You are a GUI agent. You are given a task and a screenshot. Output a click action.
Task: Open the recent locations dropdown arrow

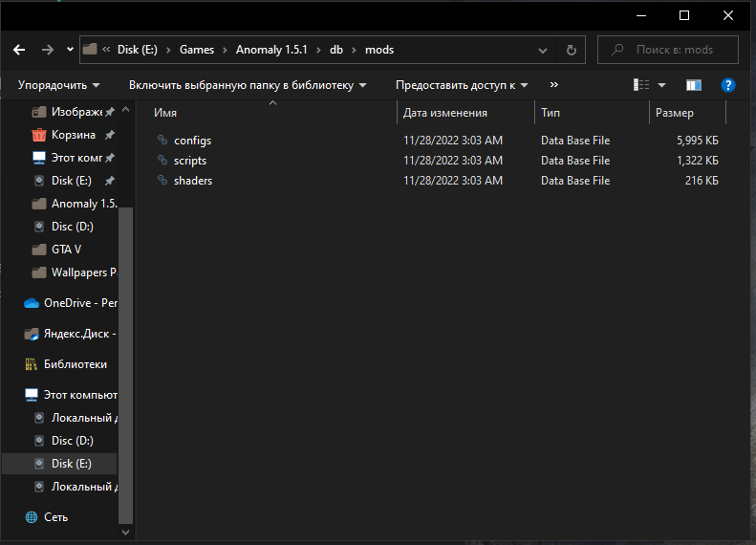pos(71,50)
